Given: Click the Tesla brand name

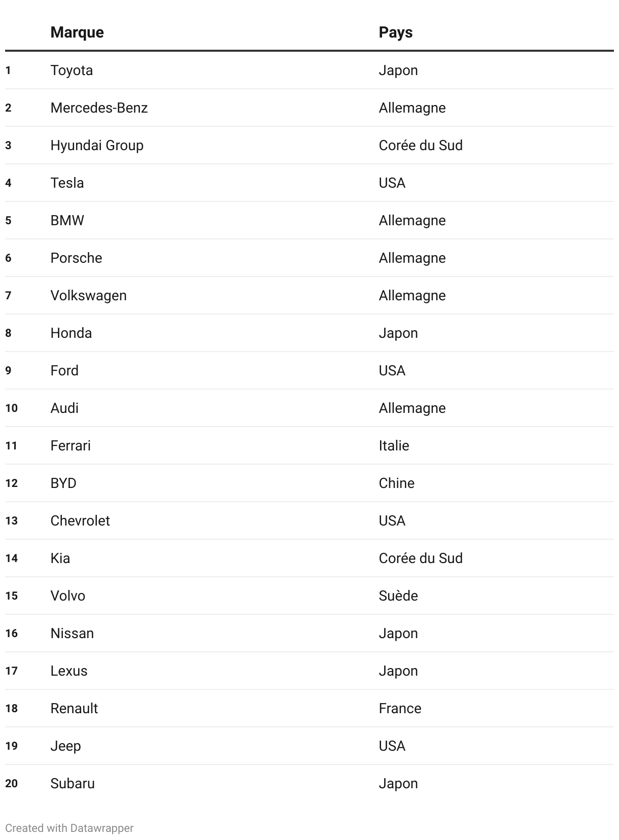Looking at the screenshot, I should point(67,183).
